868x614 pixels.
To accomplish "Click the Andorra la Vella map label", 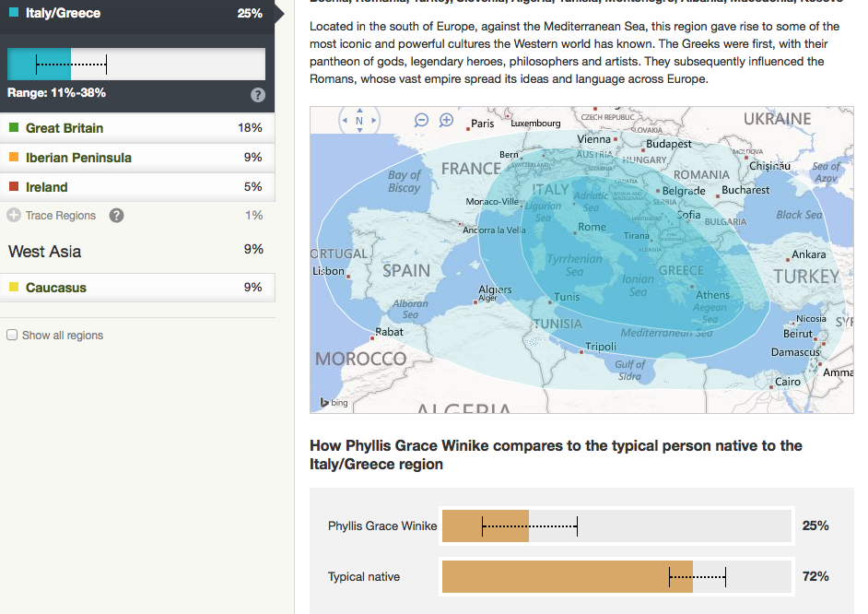I will click(x=494, y=230).
